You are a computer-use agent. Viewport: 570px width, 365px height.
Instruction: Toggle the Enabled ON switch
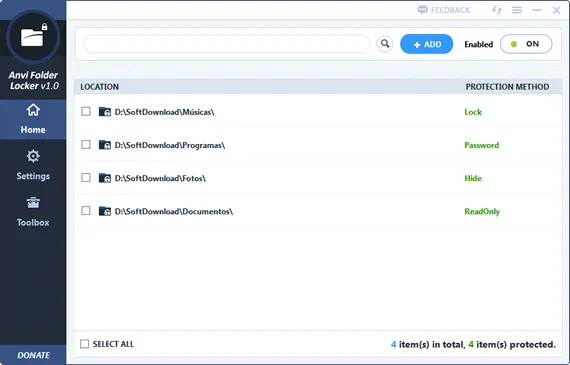526,44
